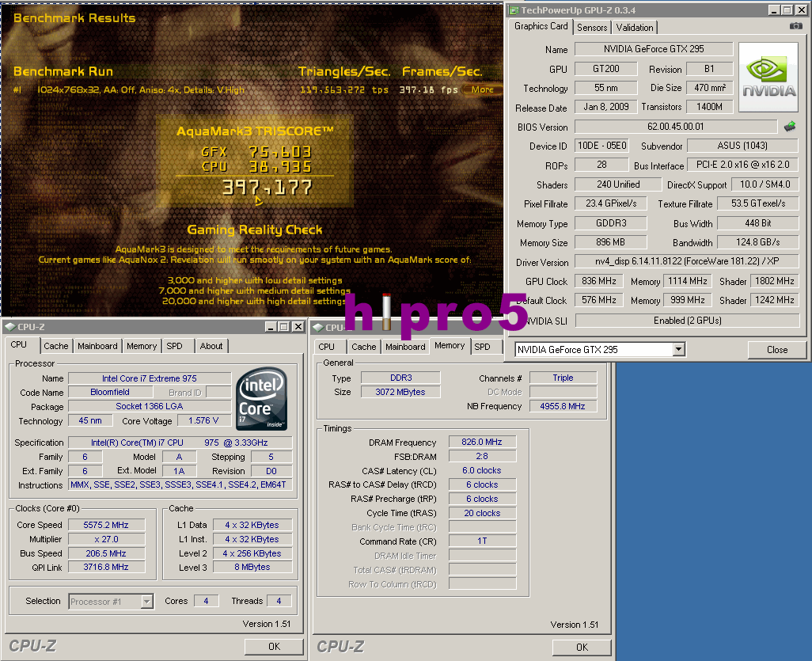Image resolution: width=812 pixels, height=661 pixels.
Task: Click the BIOS Version field 62.00.45.00.01
Action: [x=676, y=127]
